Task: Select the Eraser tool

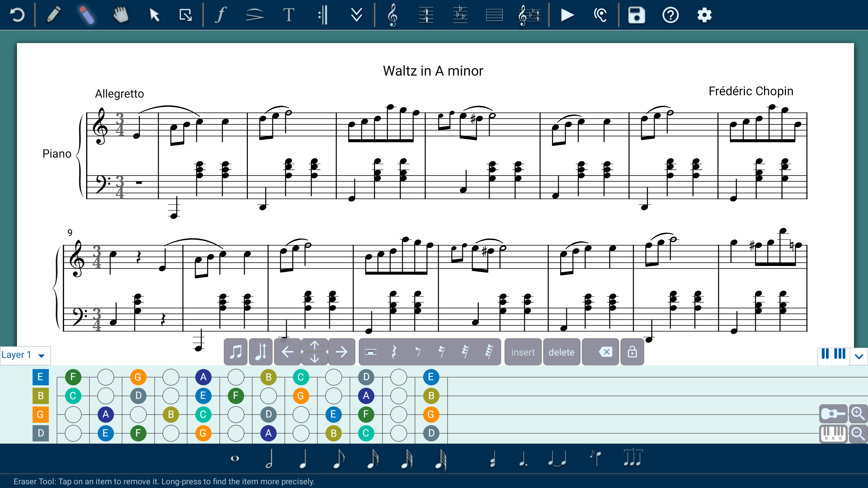Action: (x=87, y=15)
